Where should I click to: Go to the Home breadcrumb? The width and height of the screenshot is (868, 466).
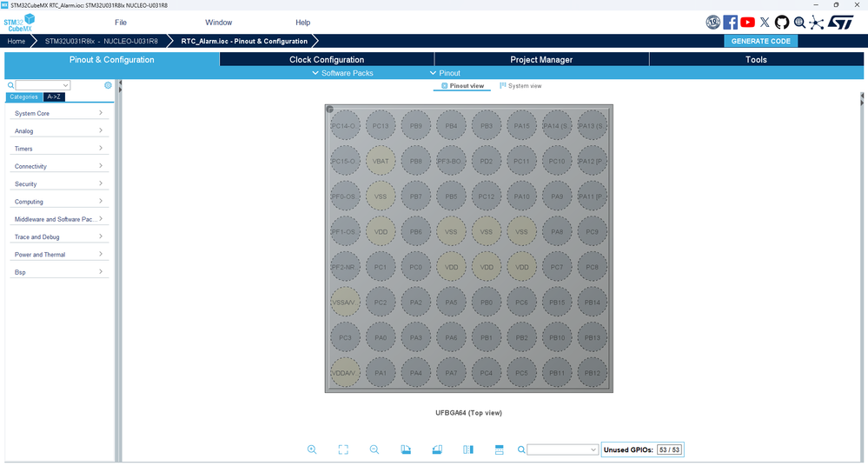coord(16,41)
